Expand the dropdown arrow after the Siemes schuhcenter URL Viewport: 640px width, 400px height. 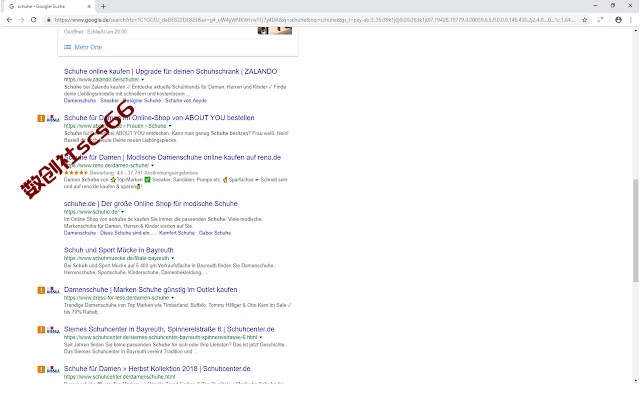pyautogui.click(x=260, y=337)
